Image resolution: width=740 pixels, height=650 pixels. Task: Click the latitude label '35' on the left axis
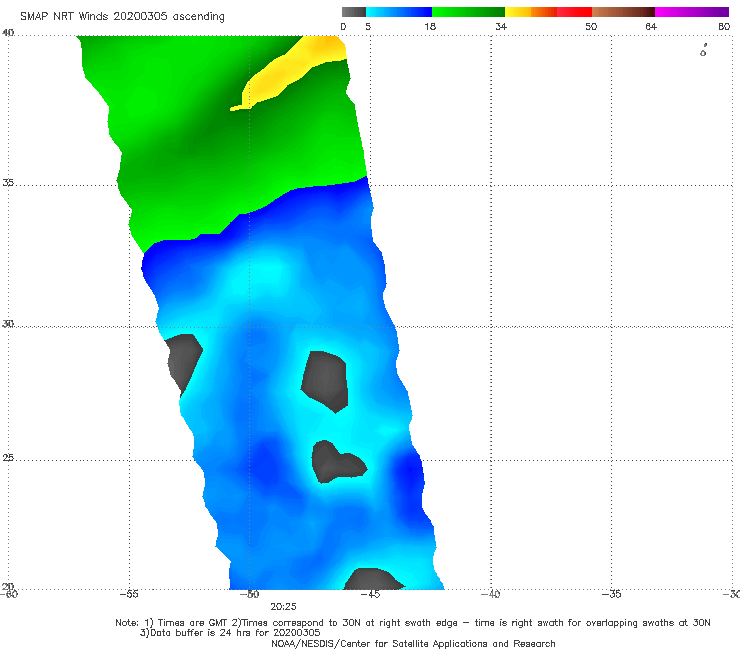coord(8,182)
